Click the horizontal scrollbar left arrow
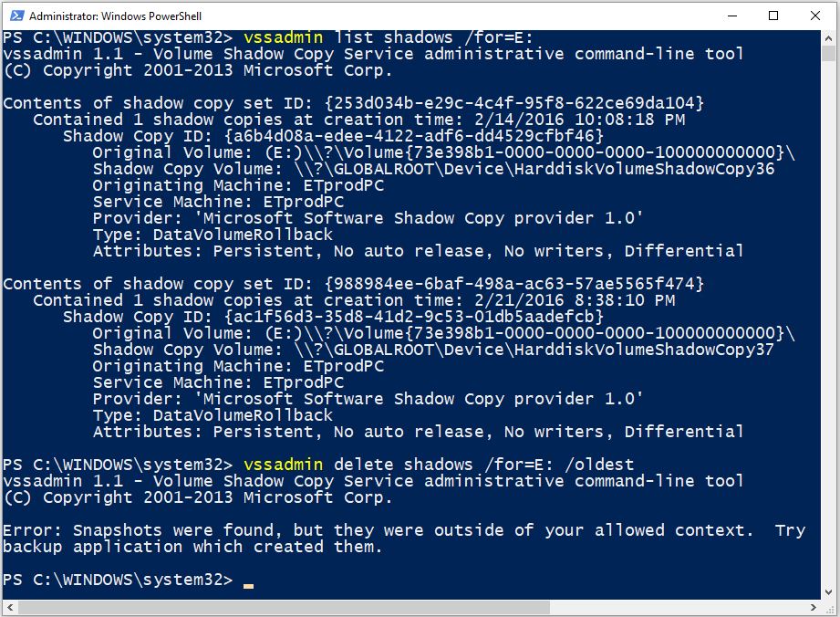Viewport: 840px width, 617px height. point(10,607)
